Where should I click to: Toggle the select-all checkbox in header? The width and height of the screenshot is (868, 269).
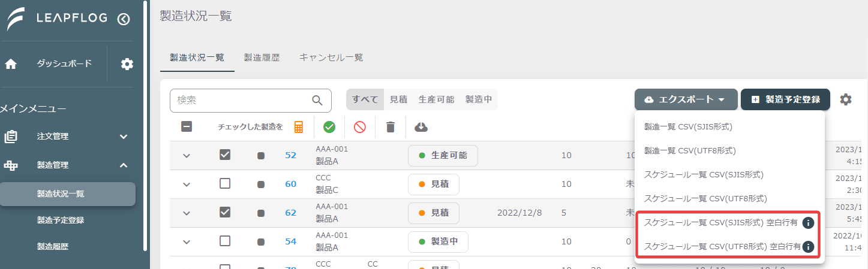(187, 126)
